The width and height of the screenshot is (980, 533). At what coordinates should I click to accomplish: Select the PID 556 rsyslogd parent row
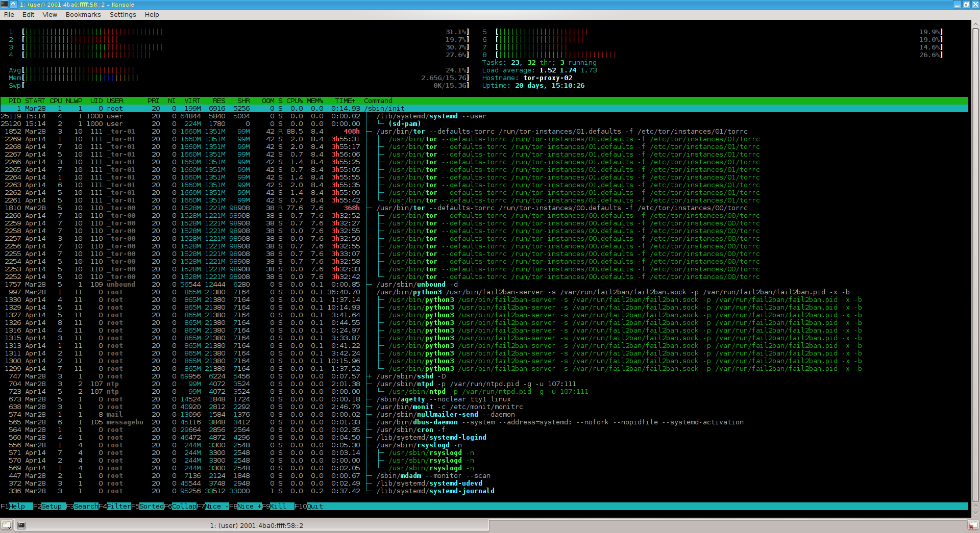click(484, 445)
